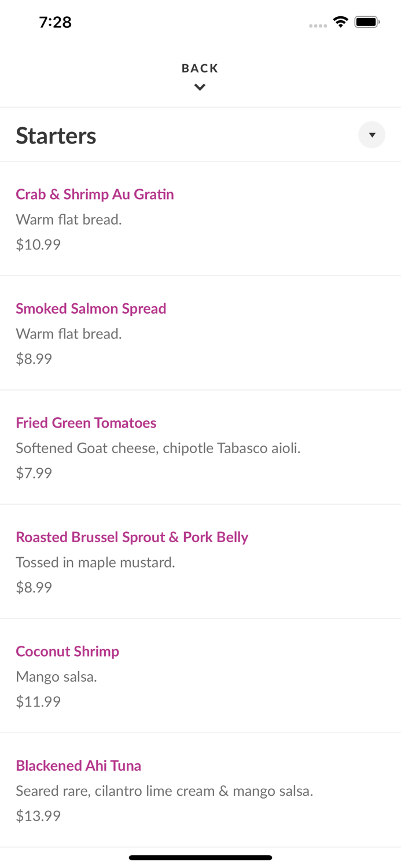Tap the cellular signal dots indicator
Viewport: 401px width, 868px height.
click(318, 24)
